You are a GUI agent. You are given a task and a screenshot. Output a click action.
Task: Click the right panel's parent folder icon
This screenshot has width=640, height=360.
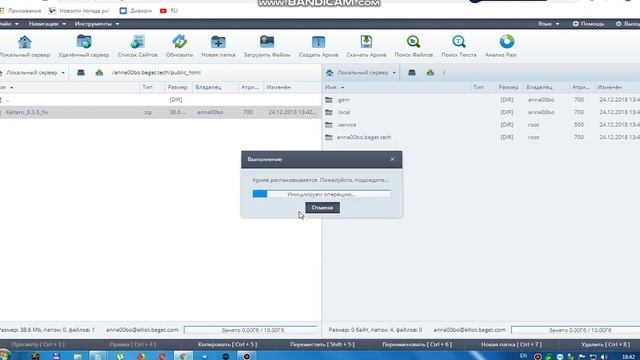430,73
